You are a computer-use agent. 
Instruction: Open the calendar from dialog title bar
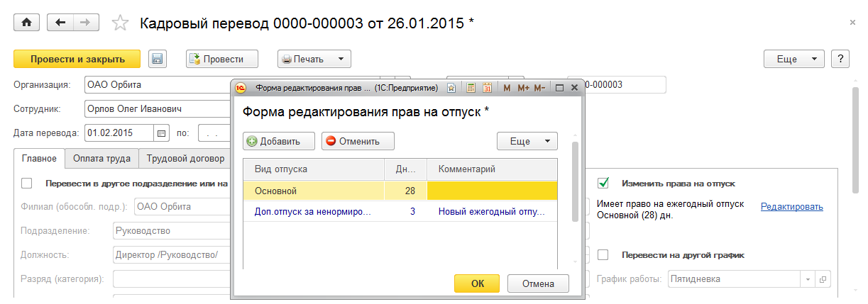[x=487, y=88]
